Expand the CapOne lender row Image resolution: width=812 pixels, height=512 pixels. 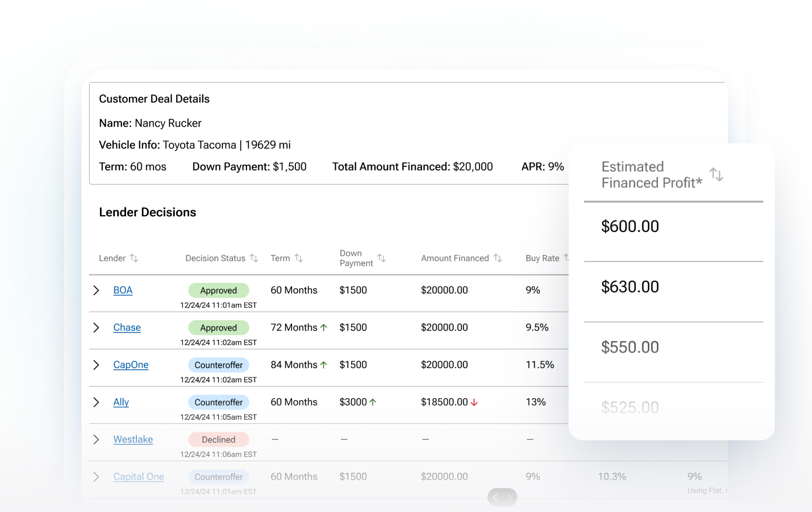pyautogui.click(x=96, y=365)
